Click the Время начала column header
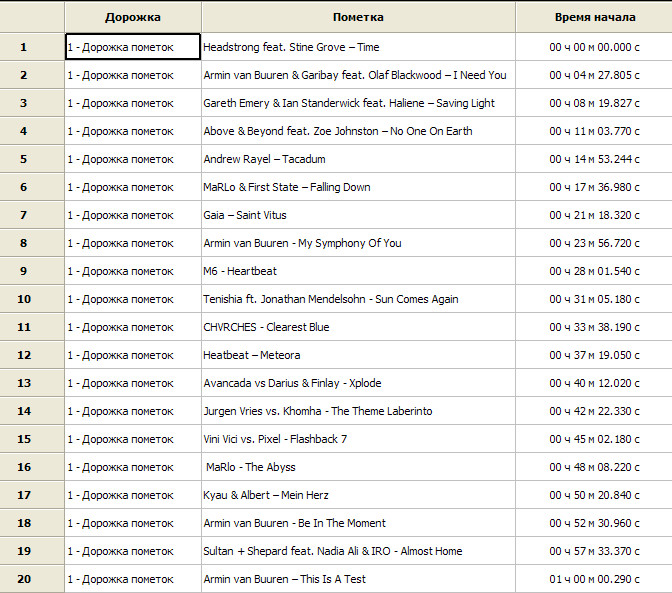 click(x=594, y=17)
